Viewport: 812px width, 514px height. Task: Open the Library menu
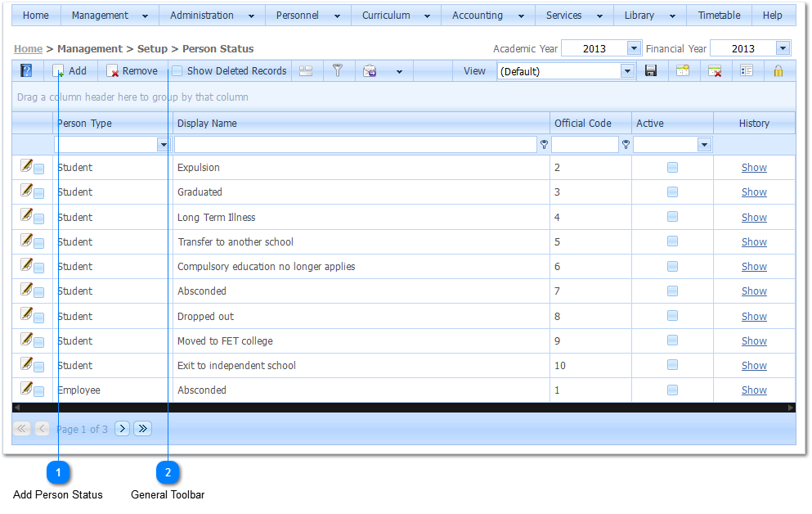(x=650, y=16)
